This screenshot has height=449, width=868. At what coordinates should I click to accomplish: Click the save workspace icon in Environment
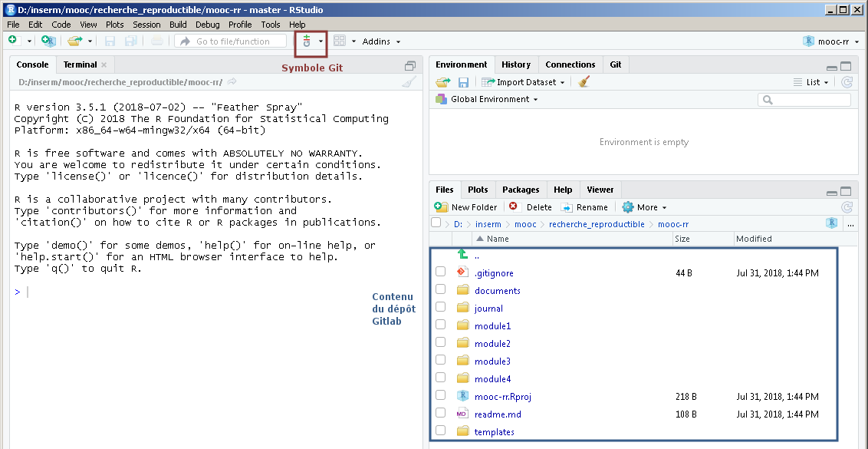463,82
